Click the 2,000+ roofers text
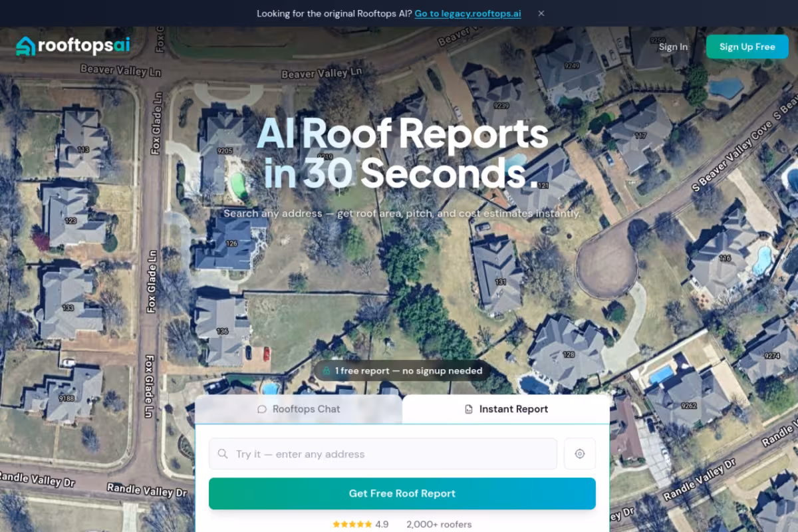This screenshot has width=798, height=532. 439,524
